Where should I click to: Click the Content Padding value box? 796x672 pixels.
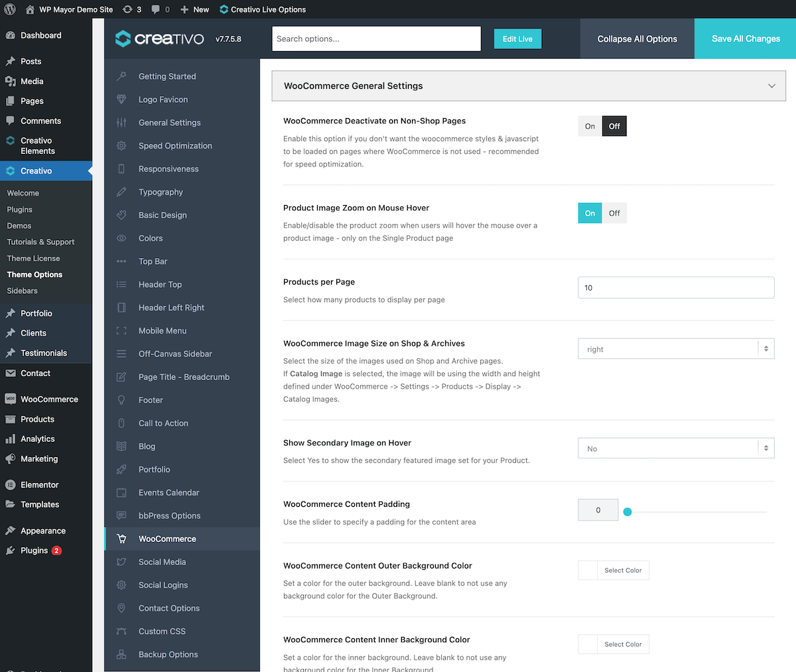coord(598,510)
